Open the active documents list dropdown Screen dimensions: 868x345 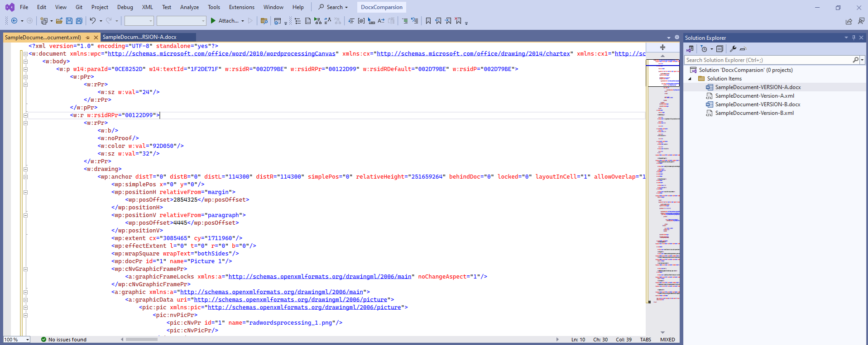click(669, 38)
